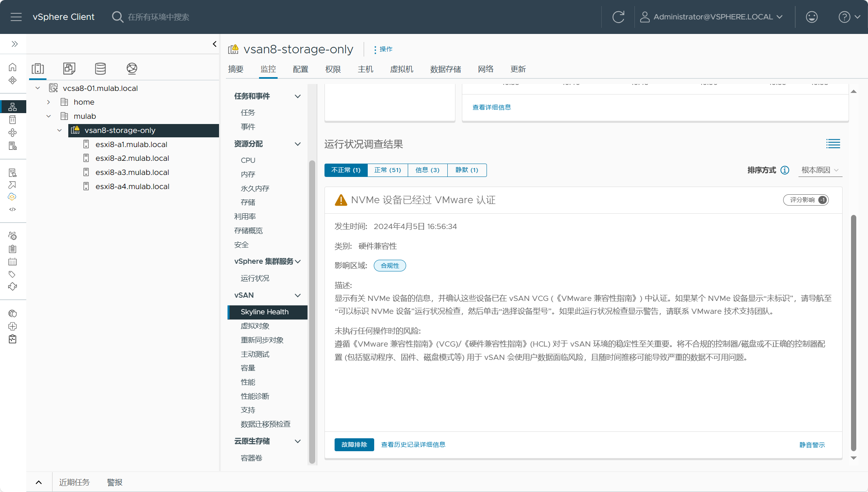The height and width of the screenshot is (492, 868).
Task: Open the plus-box icon in sidebar
Action: (13, 326)
